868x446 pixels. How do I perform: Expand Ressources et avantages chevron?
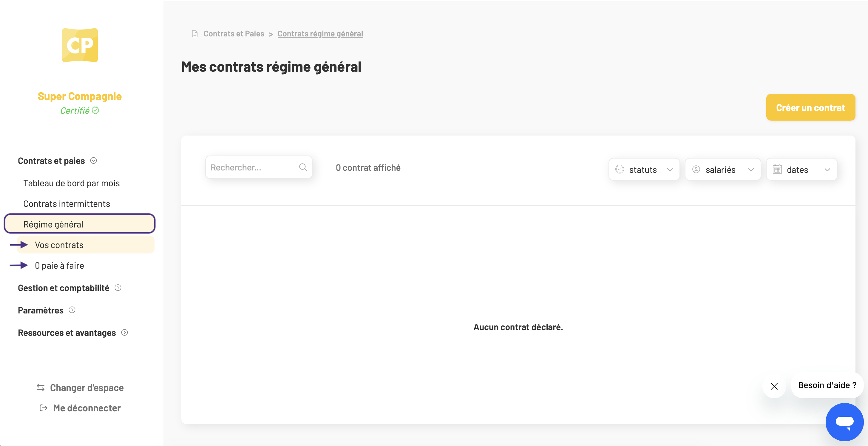[125, 332]
